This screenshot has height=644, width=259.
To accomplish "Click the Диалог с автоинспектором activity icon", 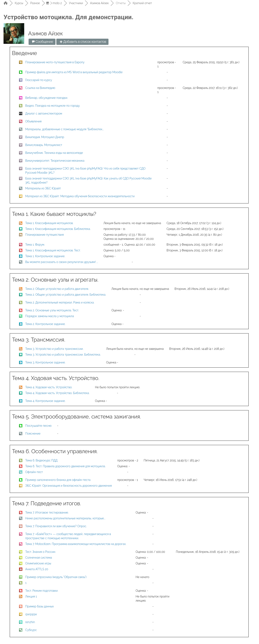I will click(x=21, y=114).
